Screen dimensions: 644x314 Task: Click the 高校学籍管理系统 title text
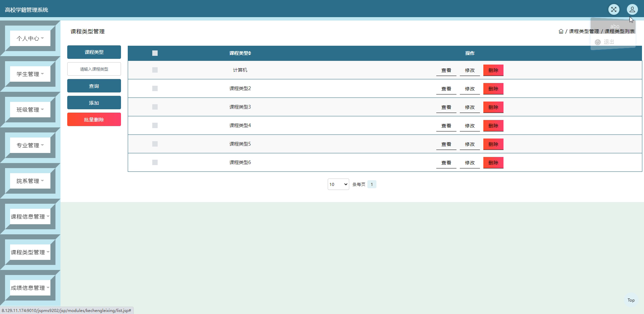coord(27,10)
